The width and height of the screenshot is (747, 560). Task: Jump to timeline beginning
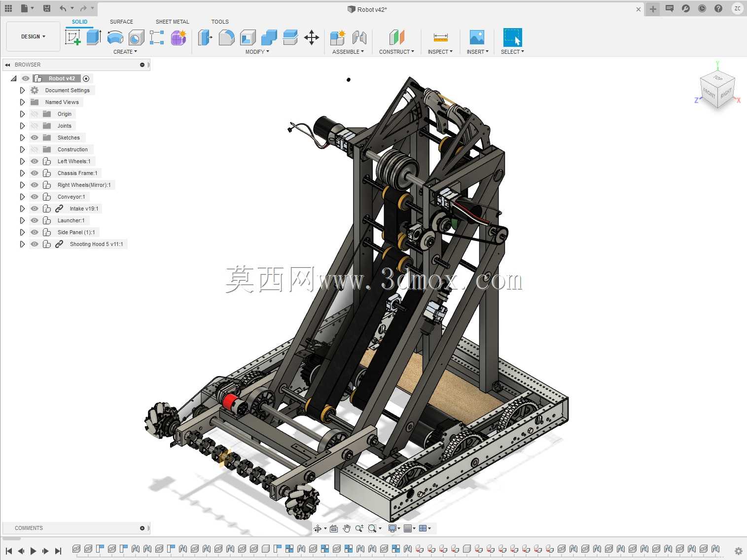tap(9, 551)
